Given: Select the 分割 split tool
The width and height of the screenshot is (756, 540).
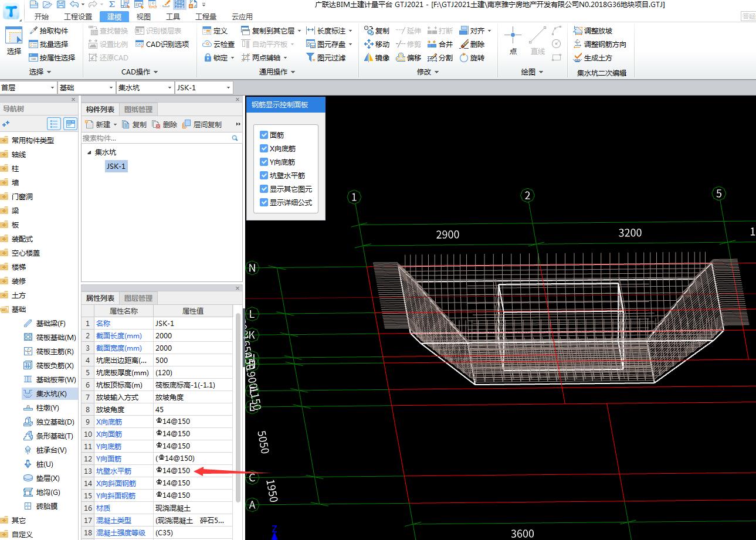Looking at the screenshot, I should click(x=440, y=57).
